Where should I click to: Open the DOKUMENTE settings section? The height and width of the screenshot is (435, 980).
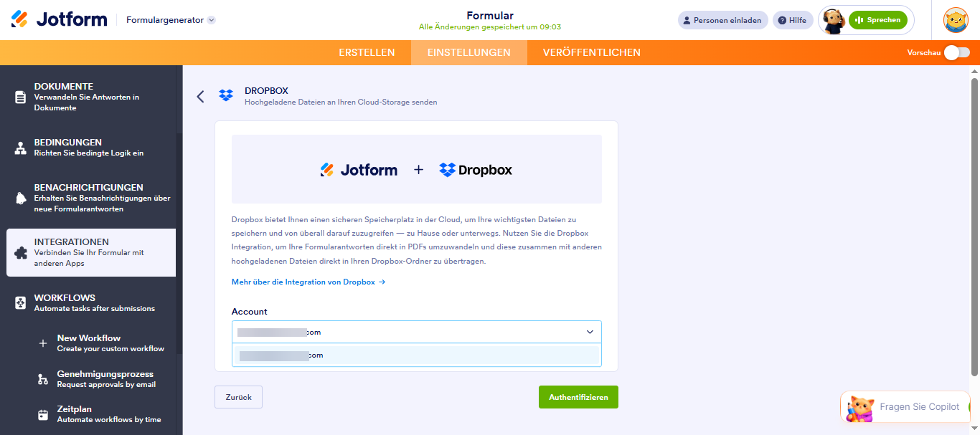click(x=91, y=97)
